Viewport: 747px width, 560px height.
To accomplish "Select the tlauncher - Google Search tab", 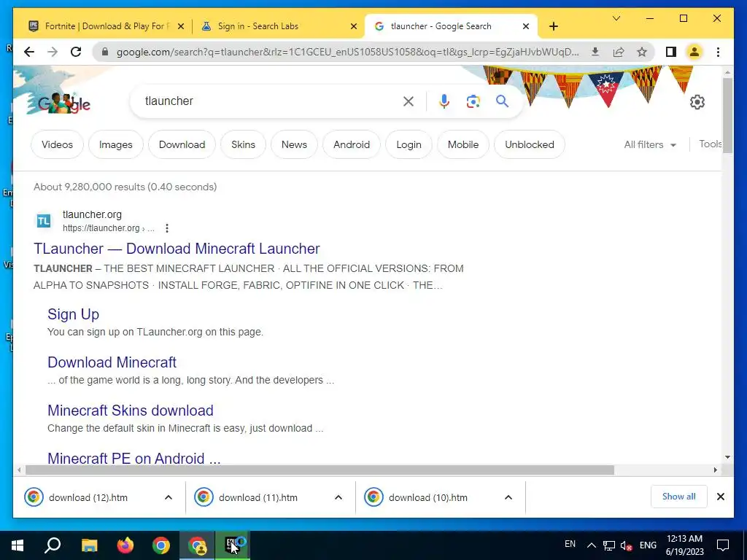I will point(451,26).
